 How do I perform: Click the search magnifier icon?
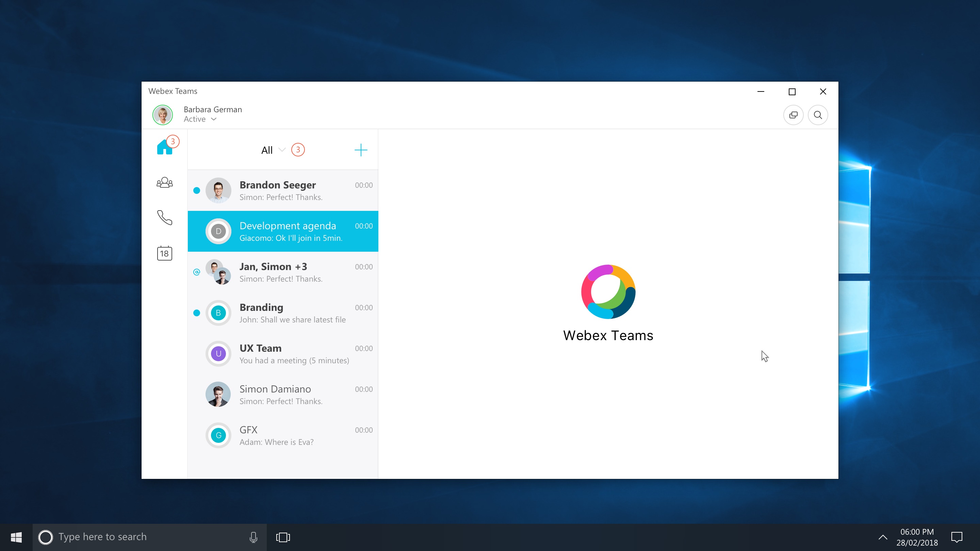(x=818, y=115)
